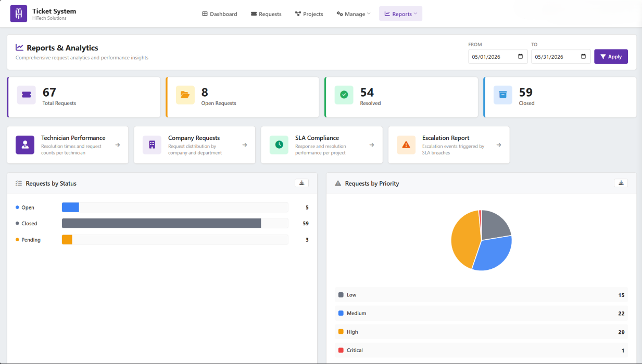The image size is (642, 364).
Task: Click the Medium priority legend swatch
Action: pyautogui.click(x=341, y=314)
